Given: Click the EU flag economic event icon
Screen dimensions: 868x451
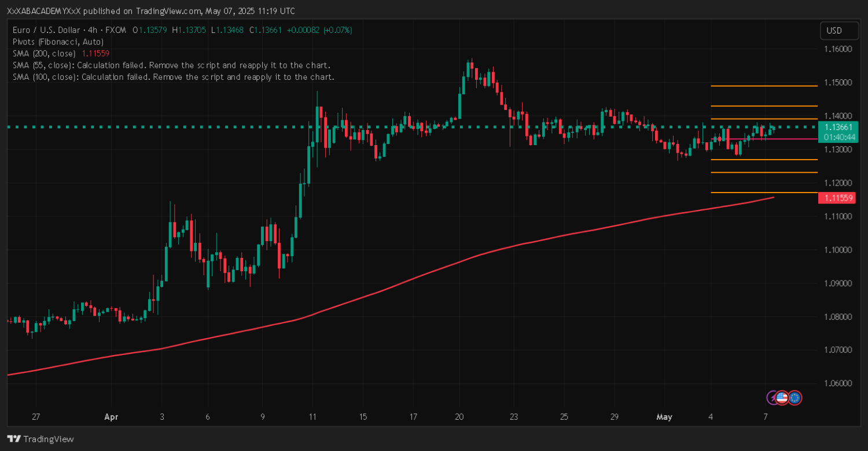Looking at the screenshot, I should tap(795, 398).
